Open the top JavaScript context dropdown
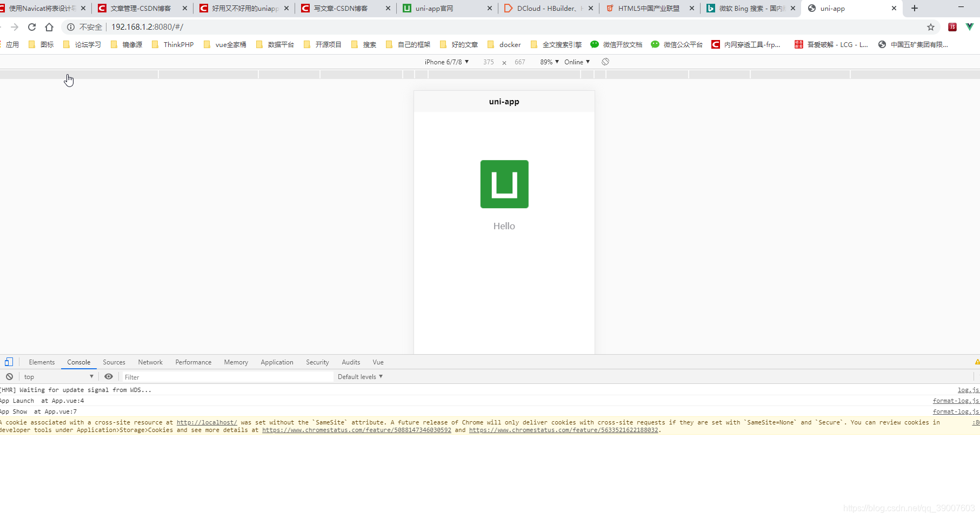The image size is (980, 518). (x=58, y=377)
